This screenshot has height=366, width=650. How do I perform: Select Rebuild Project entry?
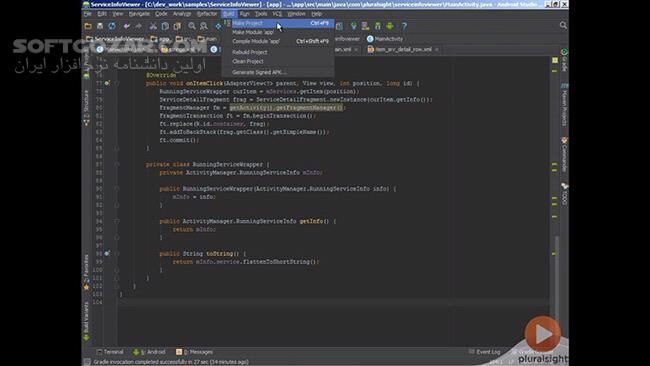278,52
